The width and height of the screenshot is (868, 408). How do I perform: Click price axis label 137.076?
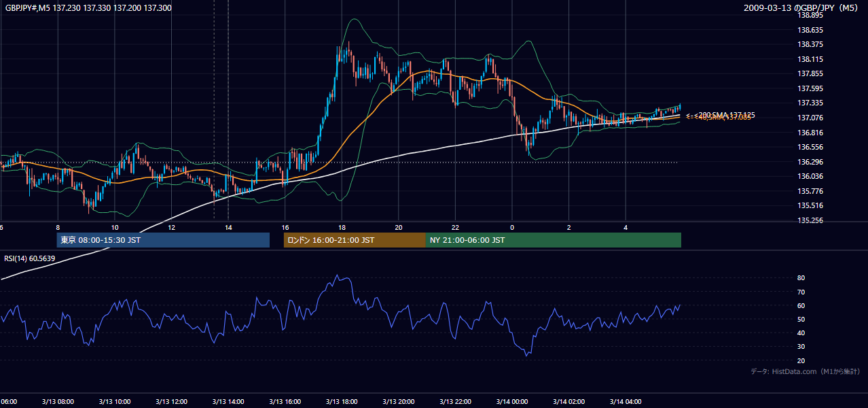pyautogui.click(x=811, y=118)
